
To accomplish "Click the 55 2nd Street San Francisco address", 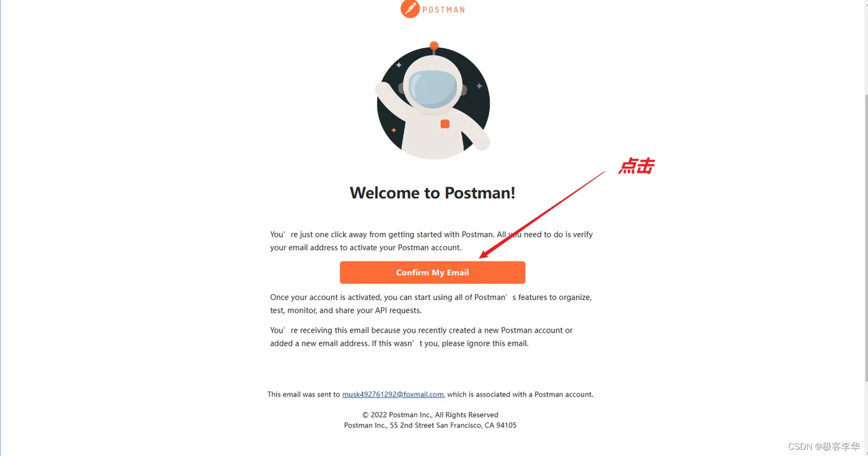I will [x=453, y=426].
